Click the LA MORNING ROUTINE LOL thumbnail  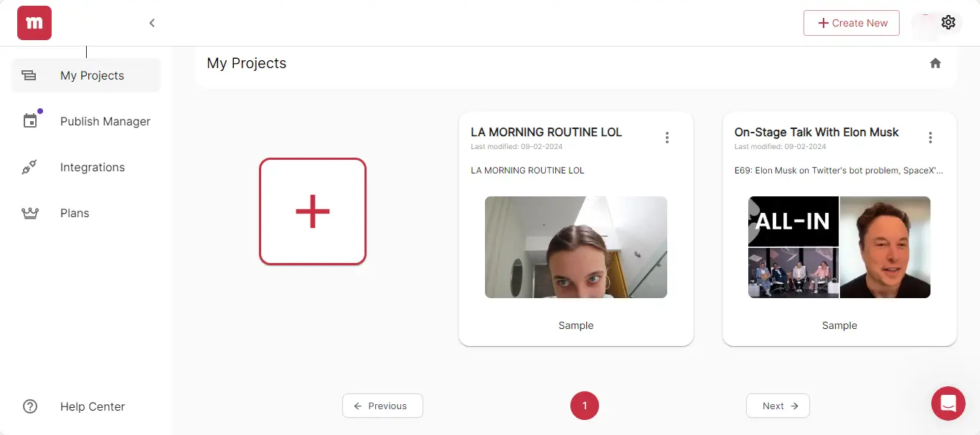[576, 247]
